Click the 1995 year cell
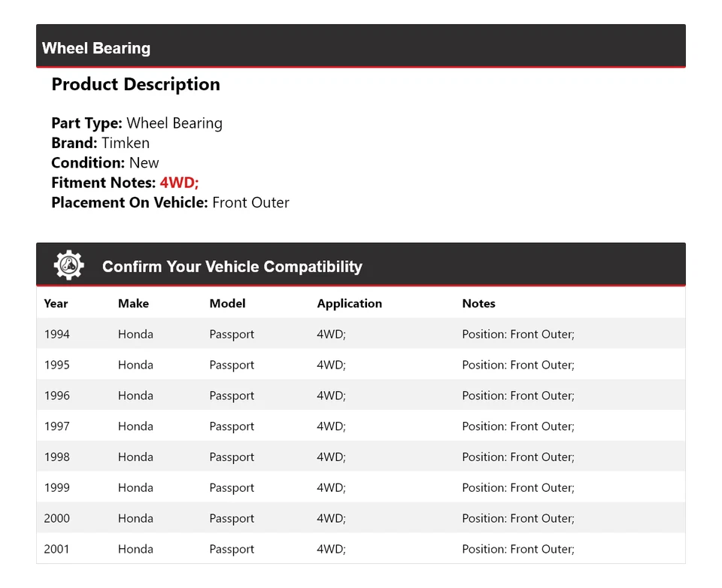This screenshot has height=588, width=722. coord(56,365)
